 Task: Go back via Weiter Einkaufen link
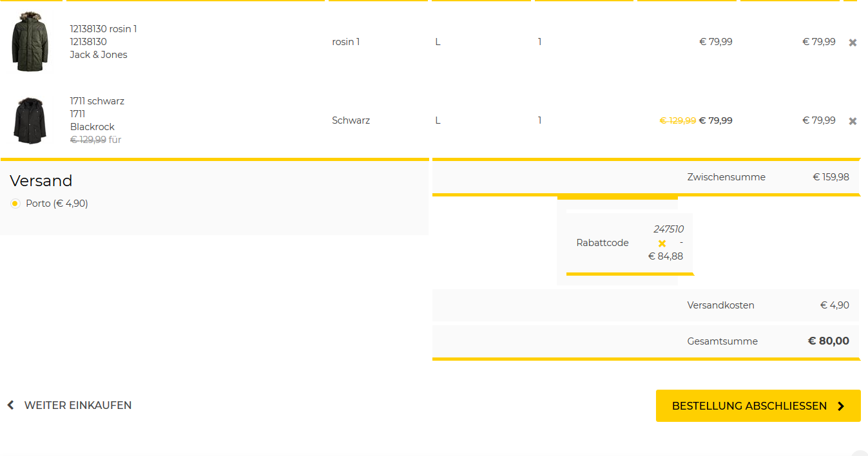77,405
